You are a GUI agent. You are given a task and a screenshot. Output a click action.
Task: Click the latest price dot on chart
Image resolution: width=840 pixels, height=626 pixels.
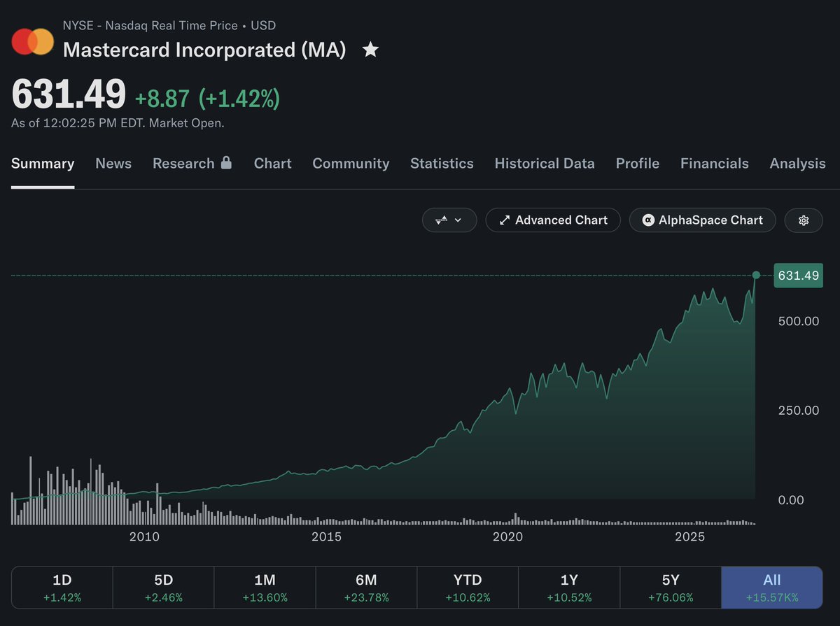click(756, 276)
